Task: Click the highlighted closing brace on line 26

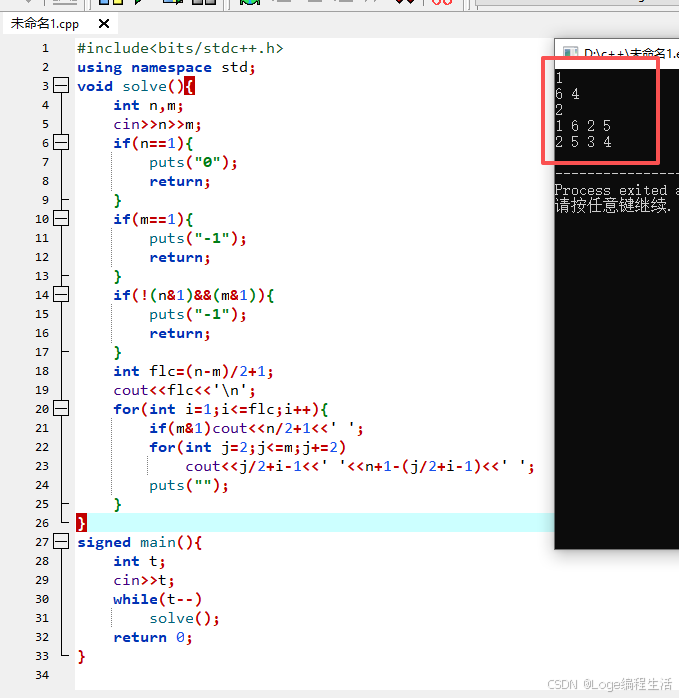Action: coord(81,523)
